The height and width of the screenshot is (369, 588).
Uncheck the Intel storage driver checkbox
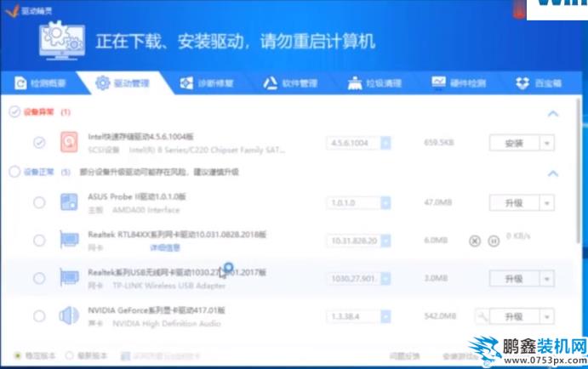coord(39,142)
